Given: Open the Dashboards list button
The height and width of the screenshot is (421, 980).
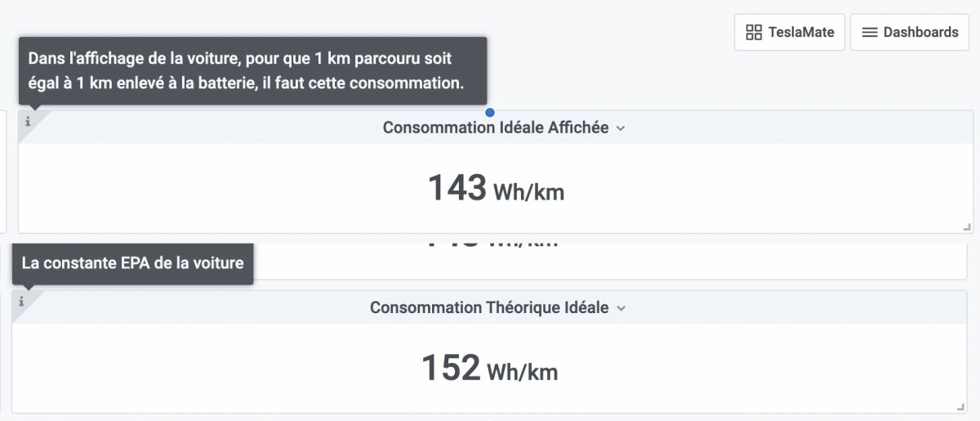Looking at the screenshot, I should point(910,33).
